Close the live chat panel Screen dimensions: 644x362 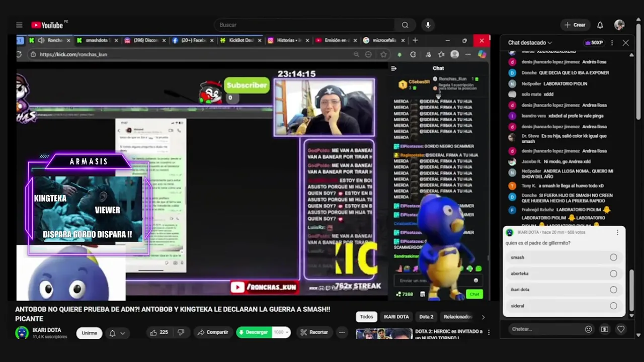point(626,43)
